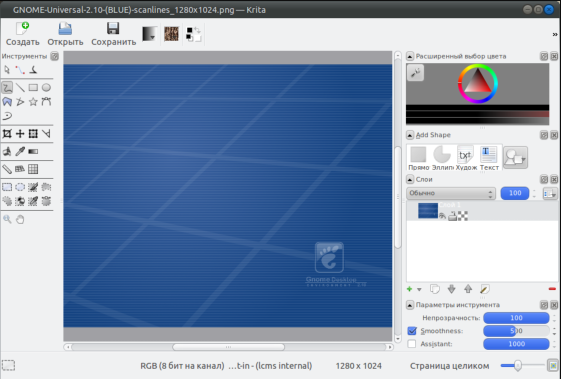Open the Обычно blend mode dropdown
This screenshot has height=379, width=561.
[x=451, y=193]
